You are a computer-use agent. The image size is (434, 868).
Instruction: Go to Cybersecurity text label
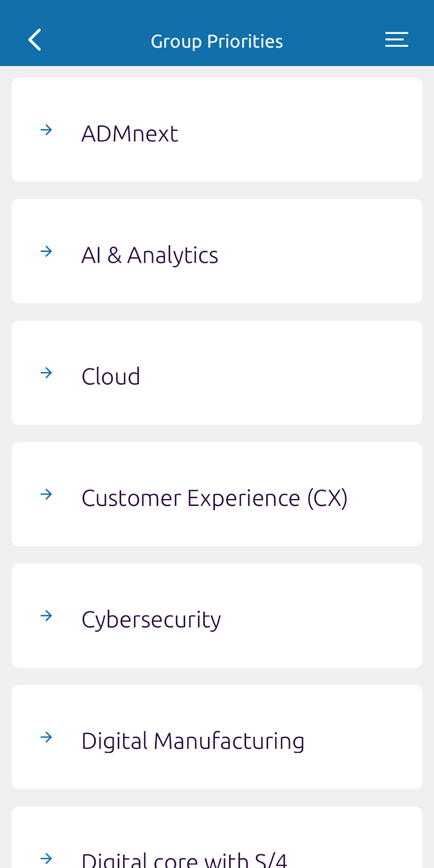click(x=151, y=620)
